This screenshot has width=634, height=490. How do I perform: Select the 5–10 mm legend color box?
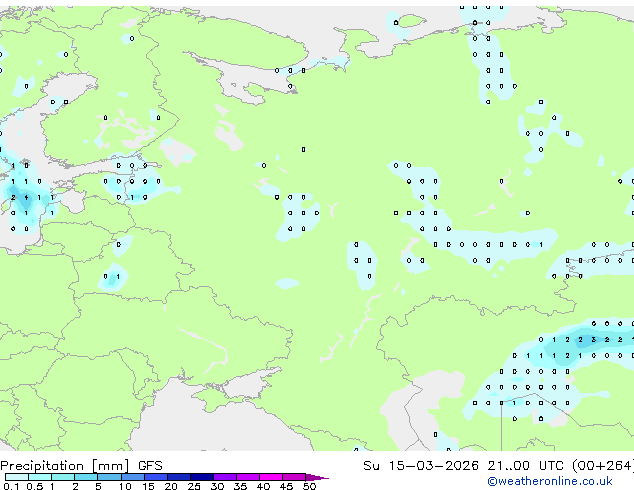coord(109,477)
